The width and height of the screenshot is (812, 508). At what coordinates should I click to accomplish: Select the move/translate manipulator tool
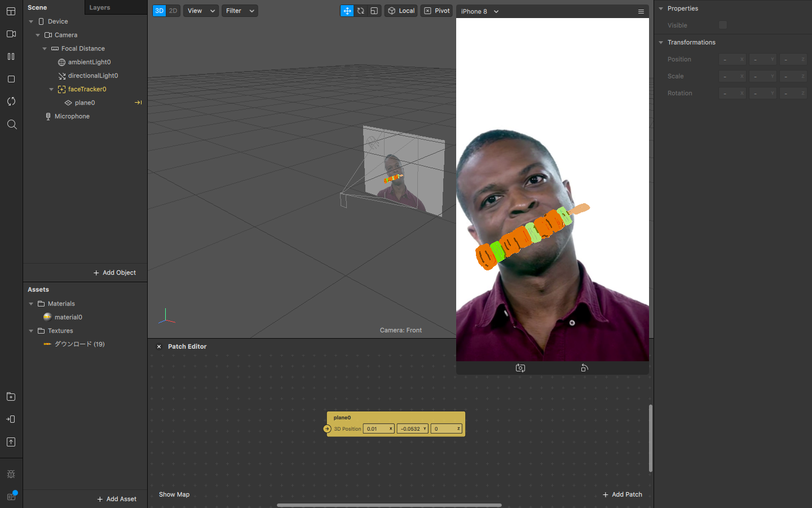[347, 11]
